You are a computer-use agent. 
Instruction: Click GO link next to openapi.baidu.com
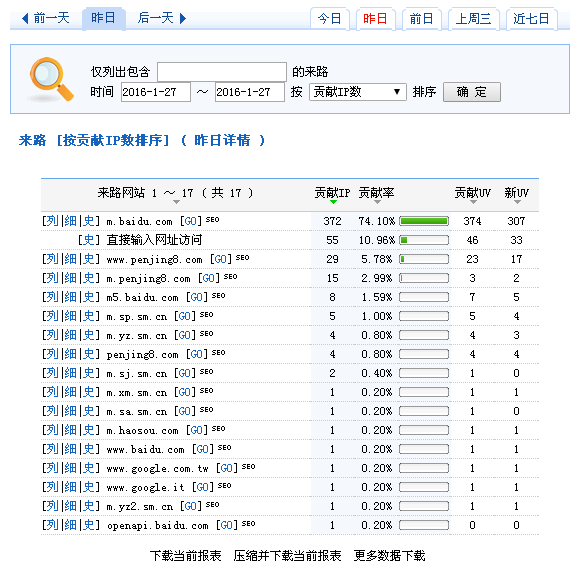pos(227,525)
